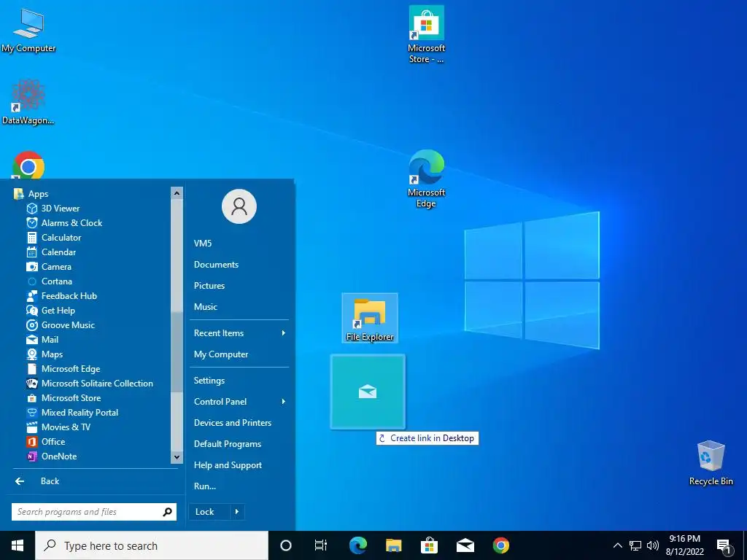Click the Apps list scrollbar thumb

tap(177, 351)
